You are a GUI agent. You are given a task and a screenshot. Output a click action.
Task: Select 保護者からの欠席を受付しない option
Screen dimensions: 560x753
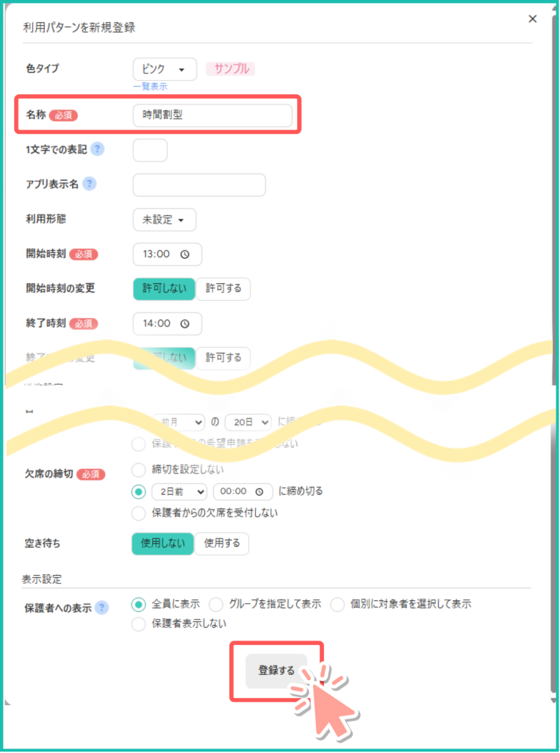(138, 513)
